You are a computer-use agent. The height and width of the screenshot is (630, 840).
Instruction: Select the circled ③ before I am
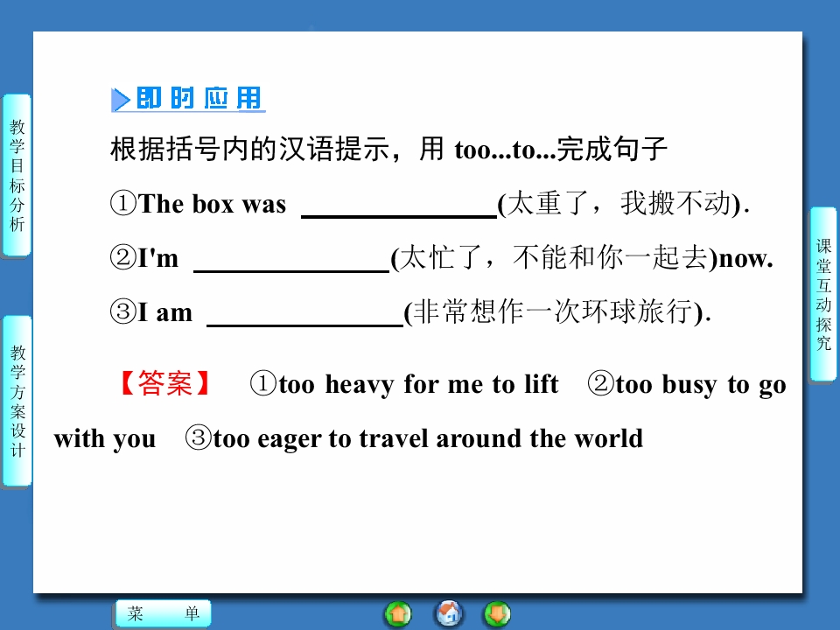pyautogui.click(x=123, y=311)
